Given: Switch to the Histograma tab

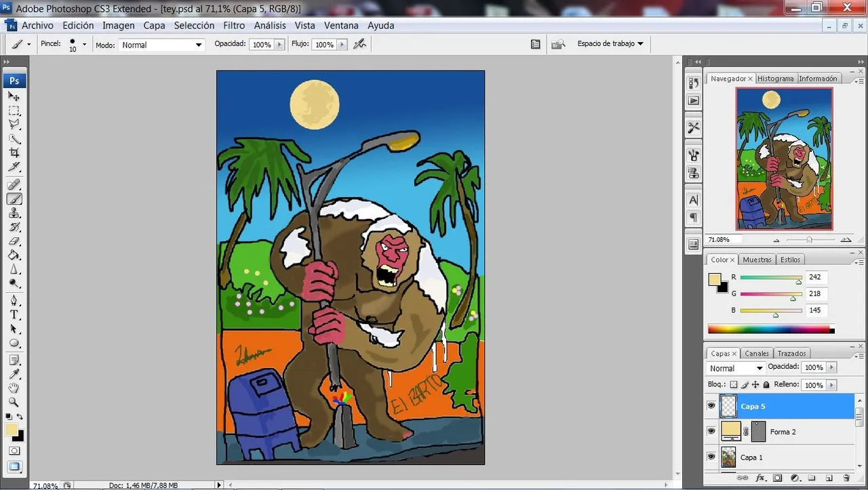Looking at the screenshot, I should [x=776, y=79].
